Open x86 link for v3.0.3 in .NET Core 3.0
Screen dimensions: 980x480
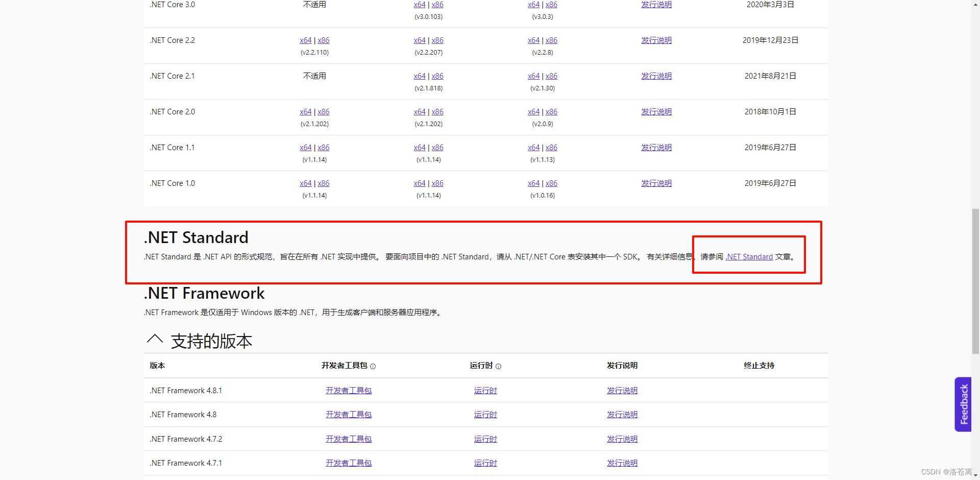pyautogui.click(x=551, y=5)
